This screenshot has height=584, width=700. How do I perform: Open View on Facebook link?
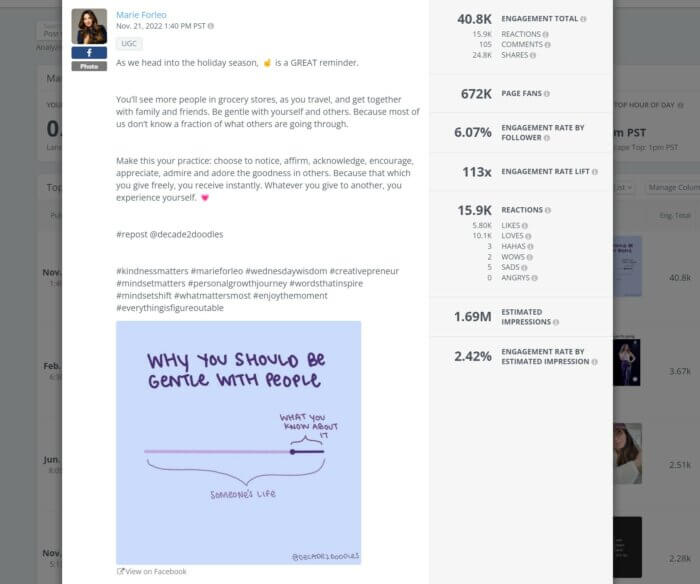[x=152, y=571]
